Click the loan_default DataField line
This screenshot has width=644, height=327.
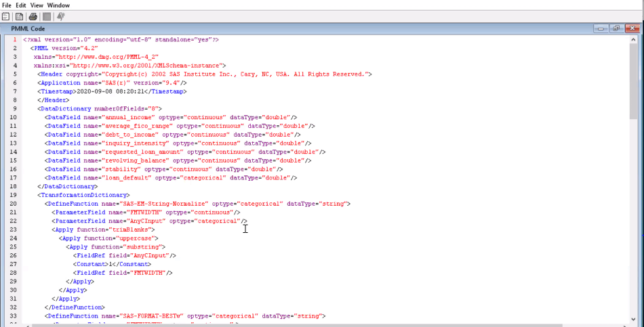click(x=171, y=177)
